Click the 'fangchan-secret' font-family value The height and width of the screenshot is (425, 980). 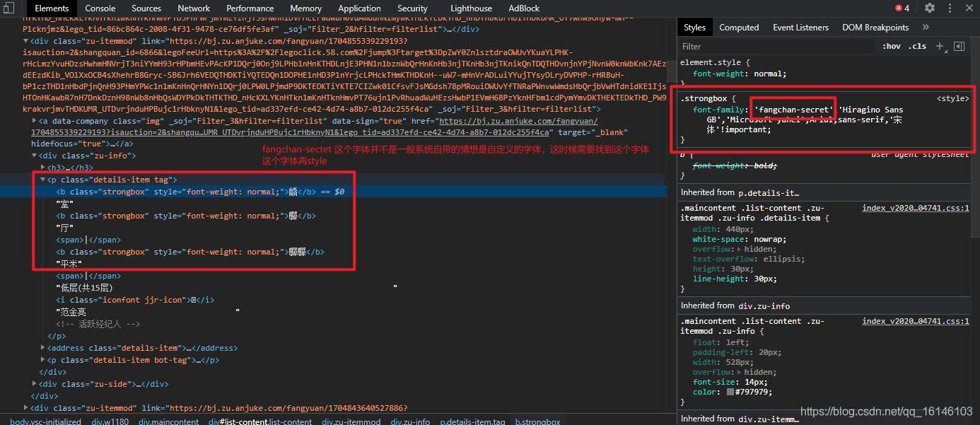click(x=794, y=110)
